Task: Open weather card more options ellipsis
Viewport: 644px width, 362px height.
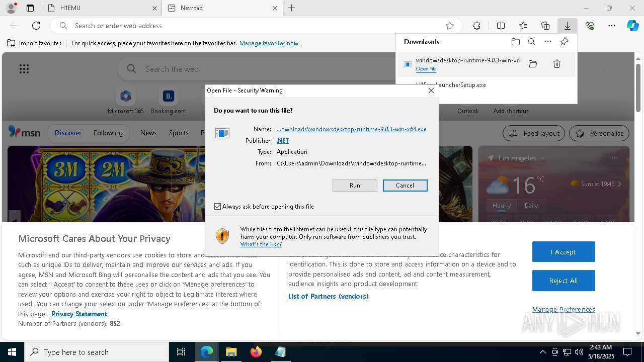Action: [x=614, y=158]
